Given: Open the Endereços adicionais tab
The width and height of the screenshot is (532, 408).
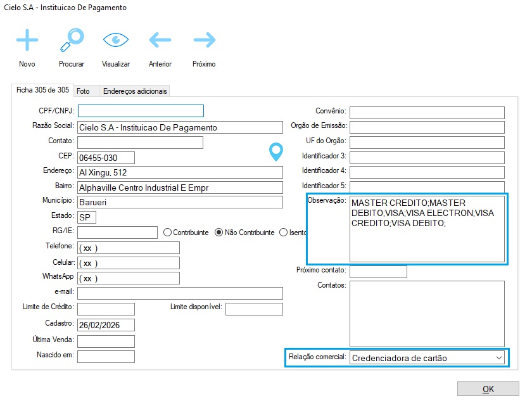Looking at the screenshot, I should click(135, 91).
